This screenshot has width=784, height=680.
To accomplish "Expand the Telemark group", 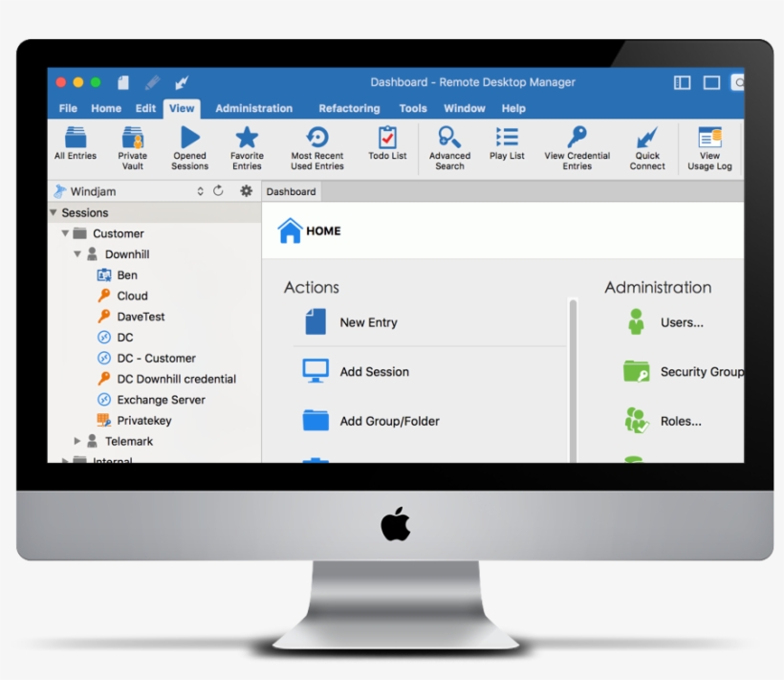I will tap(78, 442).
